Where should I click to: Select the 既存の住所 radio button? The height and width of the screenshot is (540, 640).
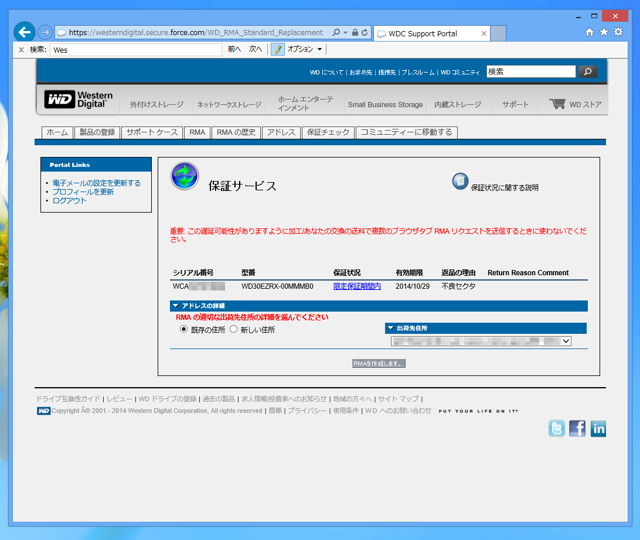pos(184,329)
